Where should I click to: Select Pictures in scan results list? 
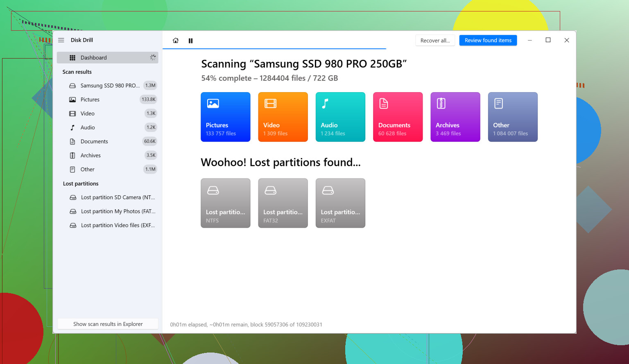coord(108,99)
